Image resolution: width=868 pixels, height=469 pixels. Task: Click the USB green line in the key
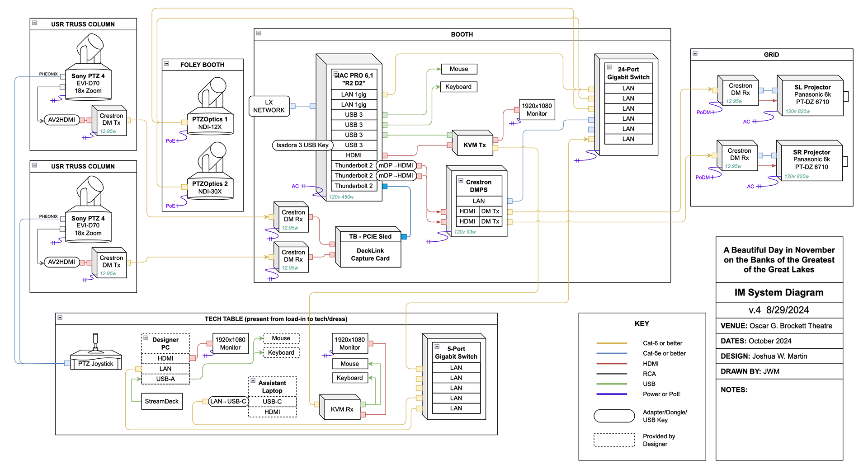611,384
